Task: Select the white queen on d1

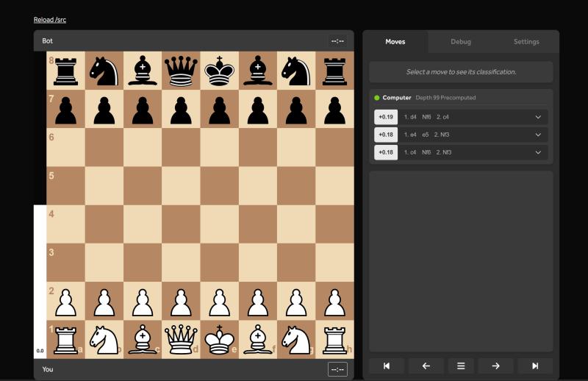Action: 181,339
